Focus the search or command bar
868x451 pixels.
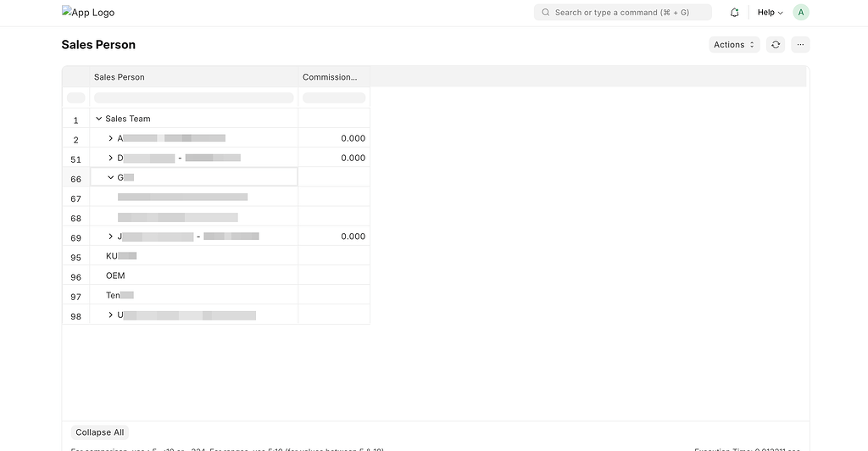pos(623,13)
